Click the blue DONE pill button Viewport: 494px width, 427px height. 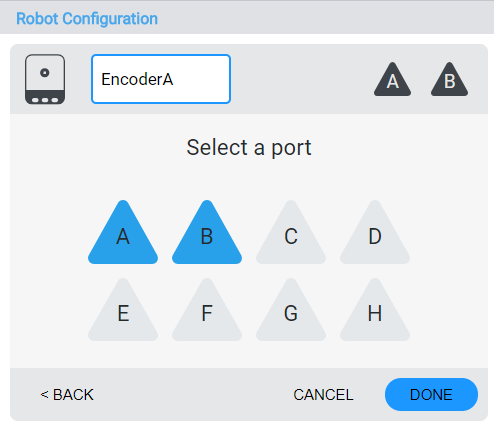[431, 394]
